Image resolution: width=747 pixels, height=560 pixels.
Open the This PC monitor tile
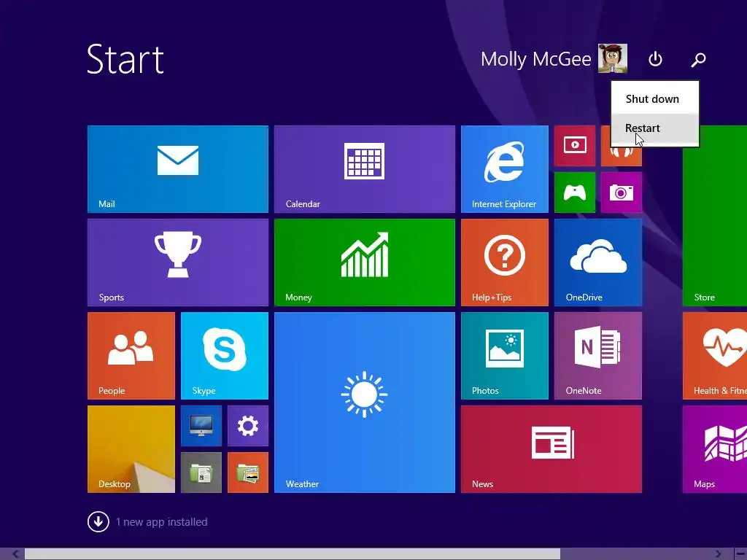pyautogui.click(x=201, y=426)
